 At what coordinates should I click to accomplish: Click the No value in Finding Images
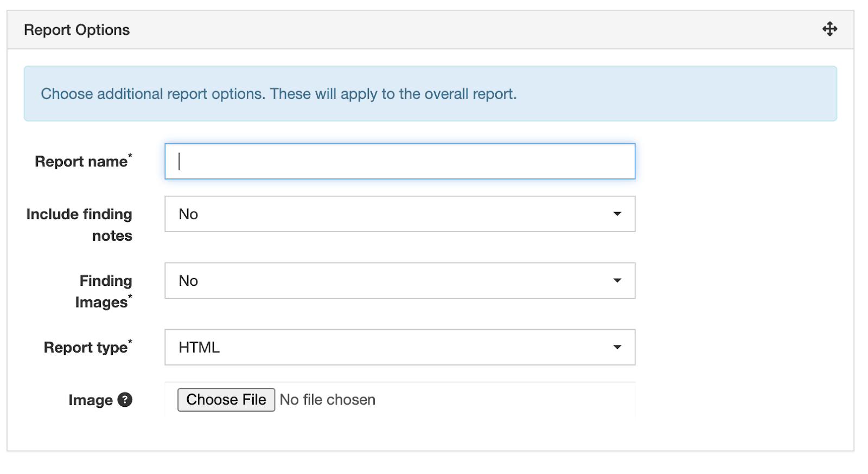click(x=188, y=281)
